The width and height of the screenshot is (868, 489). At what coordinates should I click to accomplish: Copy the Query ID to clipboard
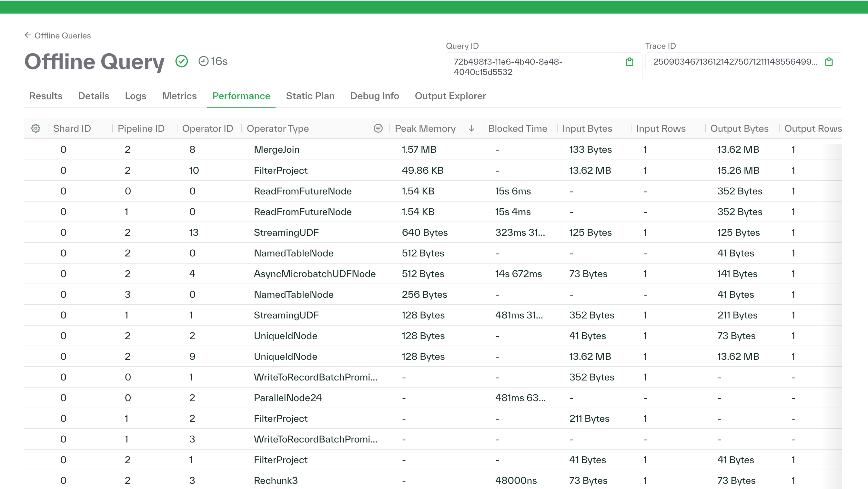630,62
